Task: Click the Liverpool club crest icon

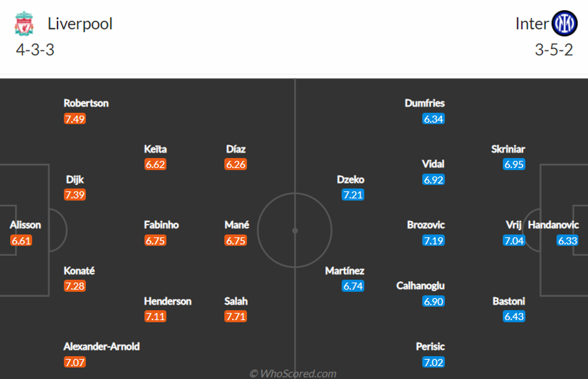Action: click(24, 23)
